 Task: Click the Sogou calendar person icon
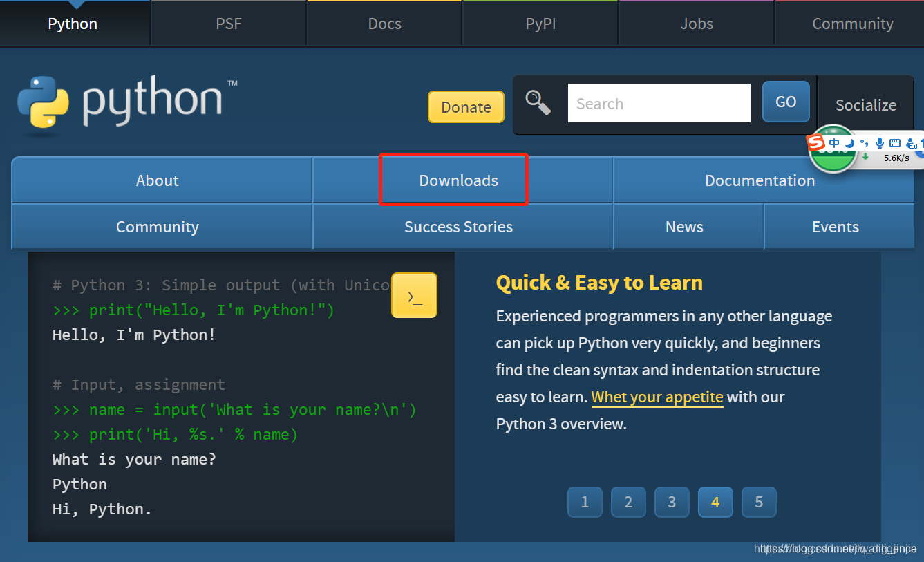[912, 143]
